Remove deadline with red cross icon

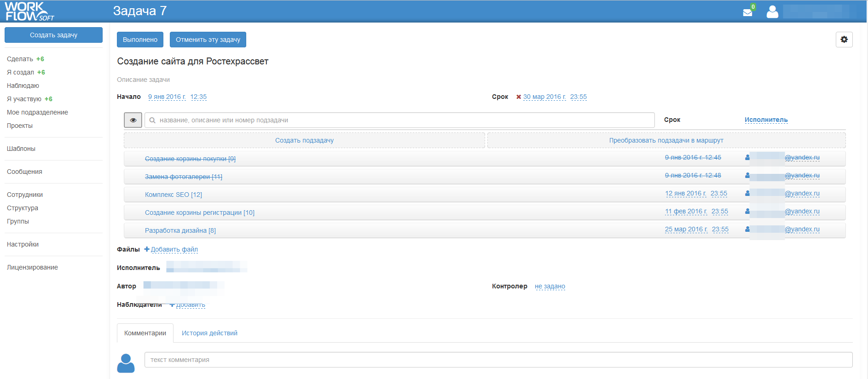[x=519, y=97]
